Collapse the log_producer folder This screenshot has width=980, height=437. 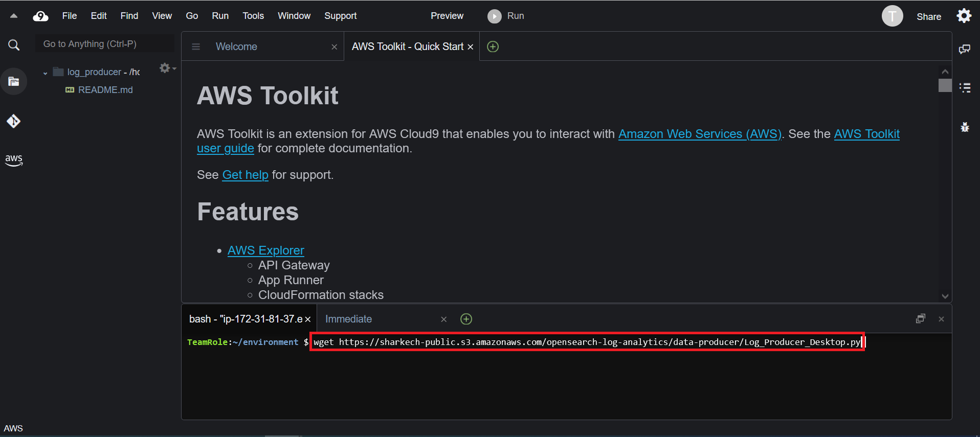click(45, 73)
